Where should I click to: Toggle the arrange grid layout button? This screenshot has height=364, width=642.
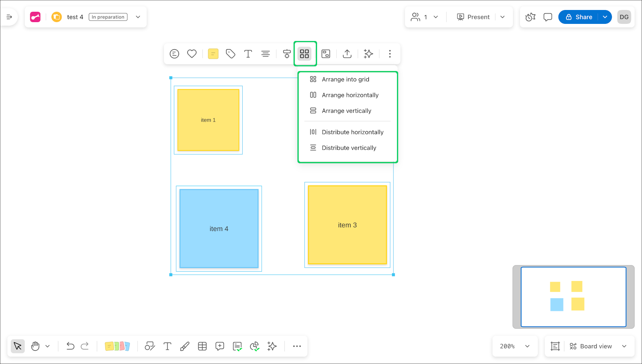(305, 54)
